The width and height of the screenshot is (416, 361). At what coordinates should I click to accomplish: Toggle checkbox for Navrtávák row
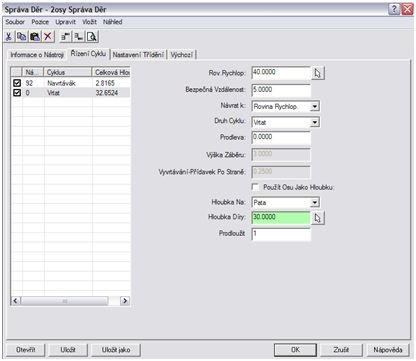pyautogui.click(x=17, y=83)
